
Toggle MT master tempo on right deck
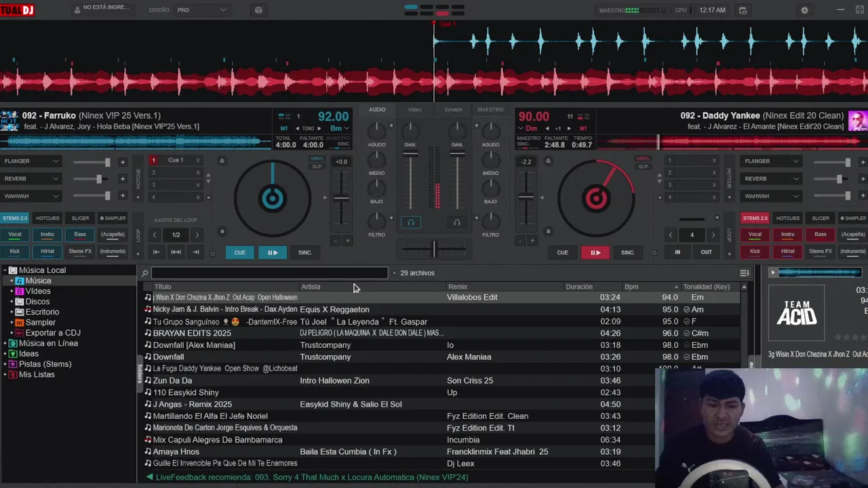(584, 128)
